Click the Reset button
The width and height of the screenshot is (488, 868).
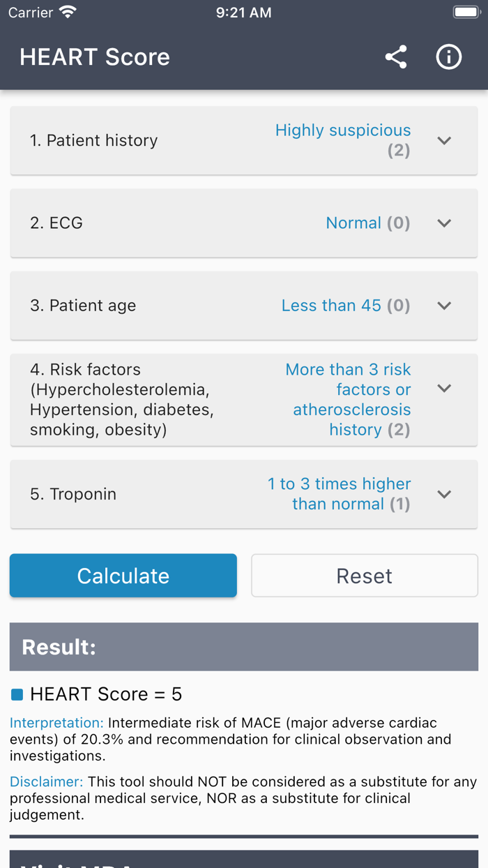pos(364,575)
